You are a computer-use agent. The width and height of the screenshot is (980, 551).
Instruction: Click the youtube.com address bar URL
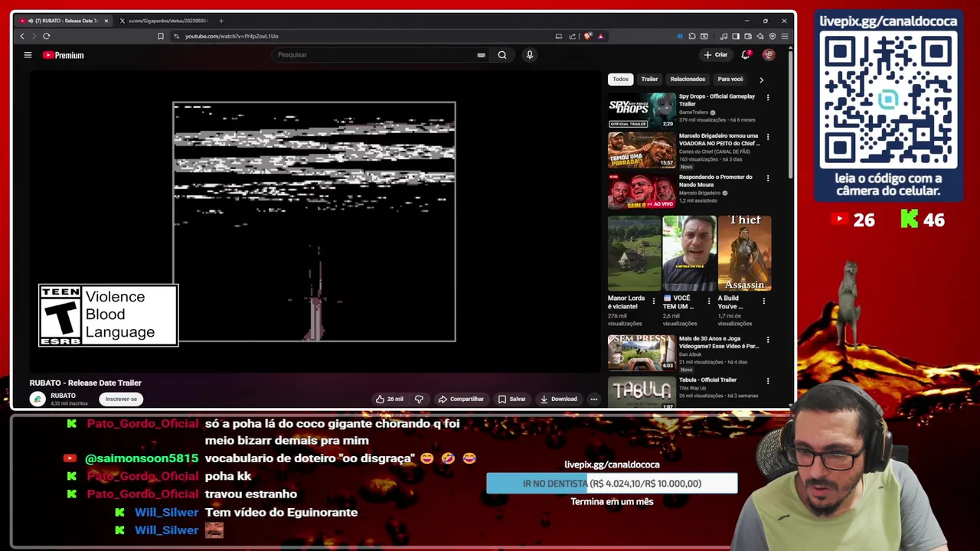pos(231,36)
